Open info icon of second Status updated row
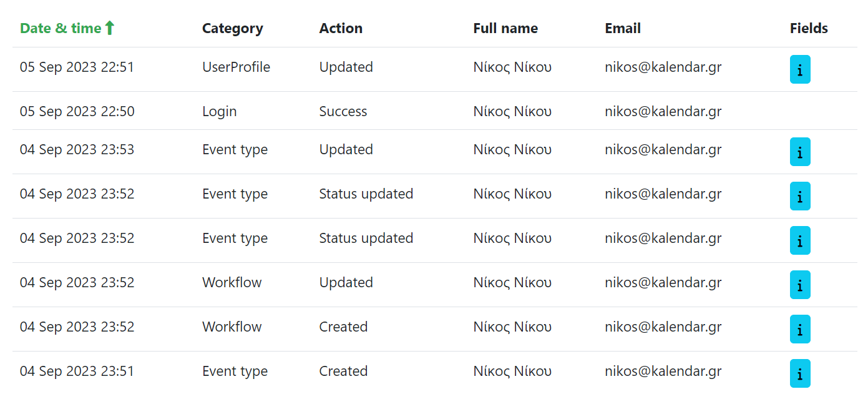 [x=799, y=240]
